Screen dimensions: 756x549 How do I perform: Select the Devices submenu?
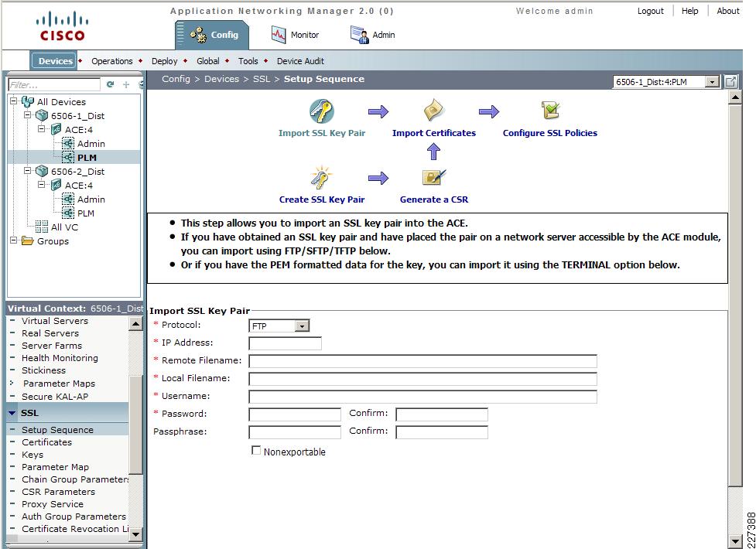pyautogui.click(x=54, y=61)
